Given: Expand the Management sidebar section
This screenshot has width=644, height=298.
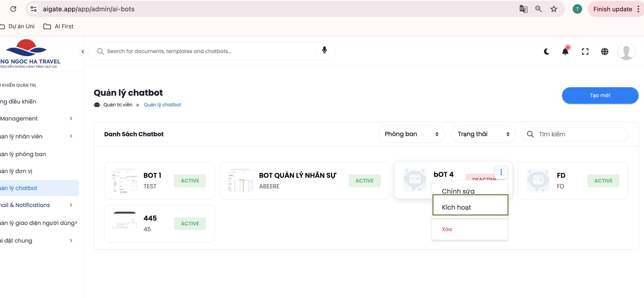Looking at the screenshot, I should (x=38, y=119).
